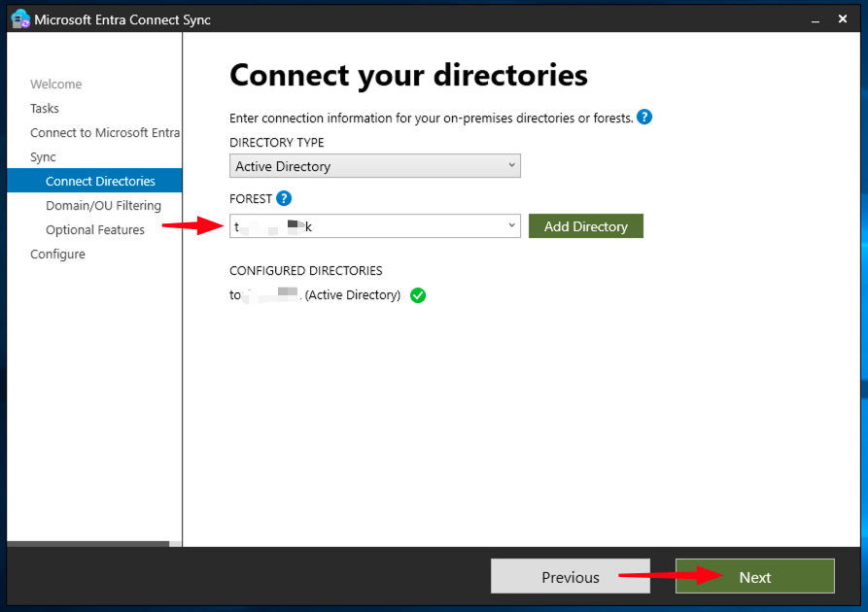Open help icon beside connection information text
The image size is (868, 612).
click(x=644, y=118)
